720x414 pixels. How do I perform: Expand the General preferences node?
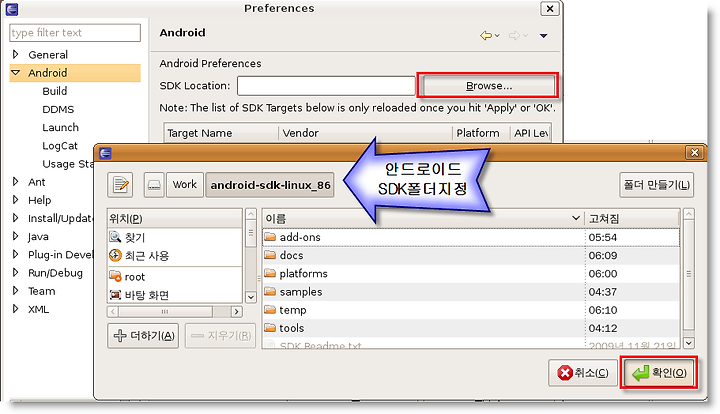pyautogui.click(x=16, y=54)
